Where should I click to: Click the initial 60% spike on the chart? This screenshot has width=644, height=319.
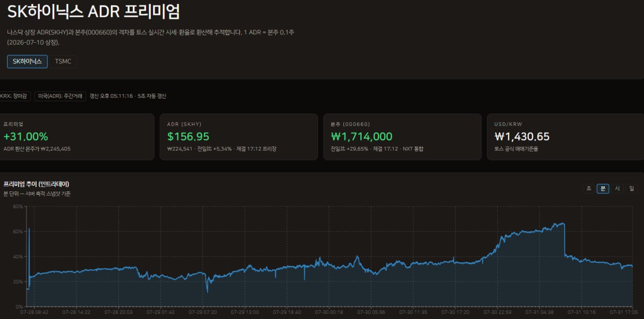click(29, 230)
